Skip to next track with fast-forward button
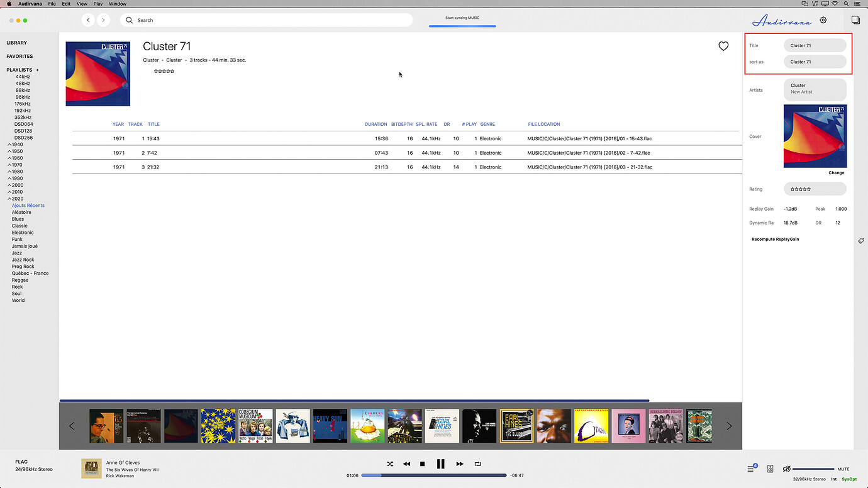Viewport: 868px width, 488px height. pyautogui.click(x=460, y=464)
